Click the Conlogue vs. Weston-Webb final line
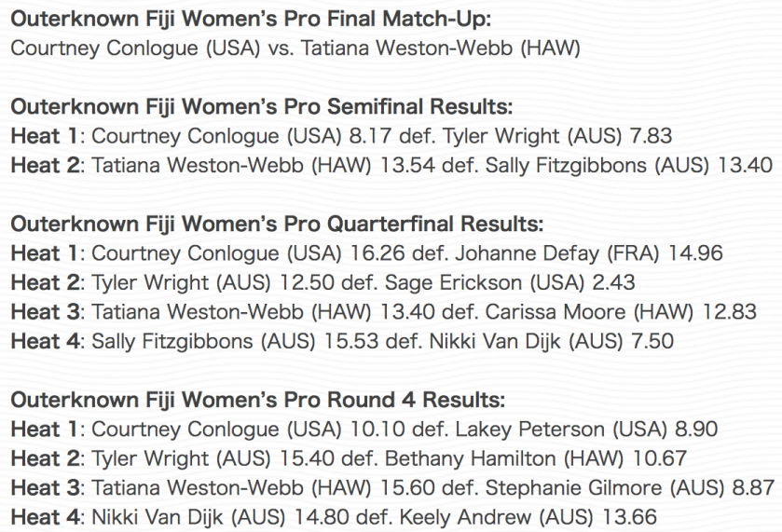This screenshot has height=532, width=782. [x=295, y=48]
